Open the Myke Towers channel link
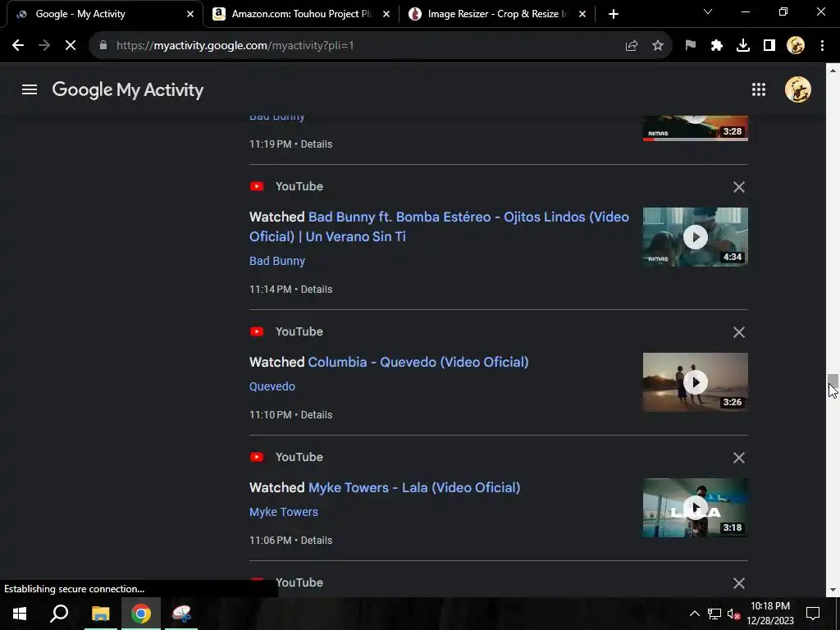Viewport: 840px width, 630px height. point(283,512)
